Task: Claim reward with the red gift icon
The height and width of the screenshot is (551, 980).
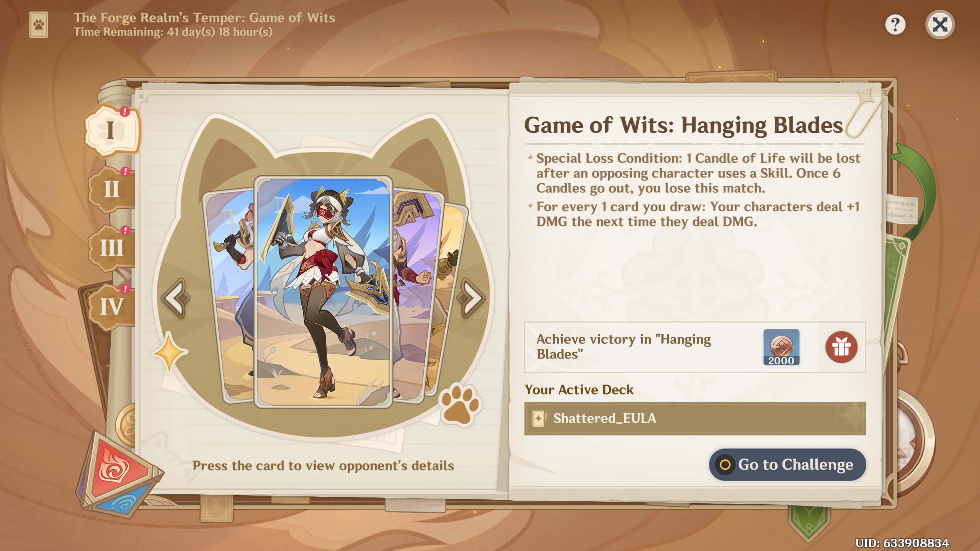Action: click(841, 347)
